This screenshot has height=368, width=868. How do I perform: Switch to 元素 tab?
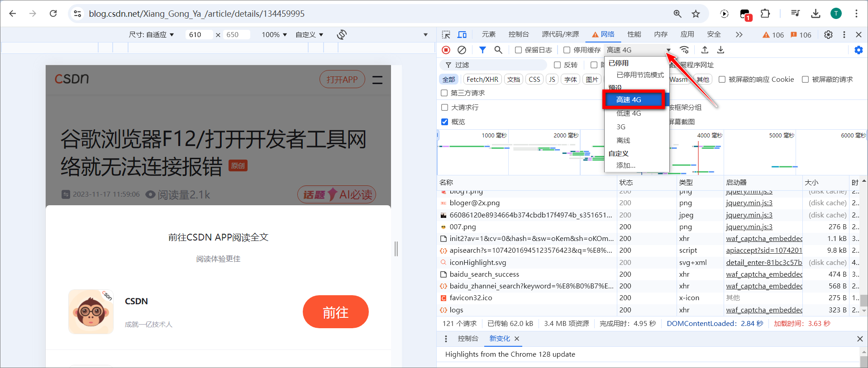click(489, 34)
